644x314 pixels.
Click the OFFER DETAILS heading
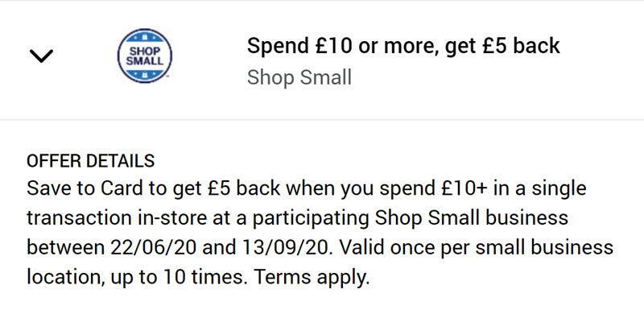point(90,161)
